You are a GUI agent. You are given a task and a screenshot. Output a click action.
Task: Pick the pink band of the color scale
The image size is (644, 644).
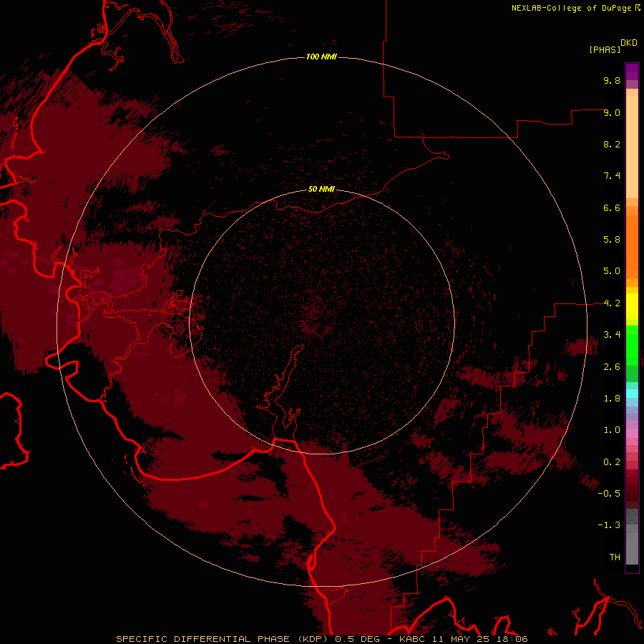coord(632,434)
